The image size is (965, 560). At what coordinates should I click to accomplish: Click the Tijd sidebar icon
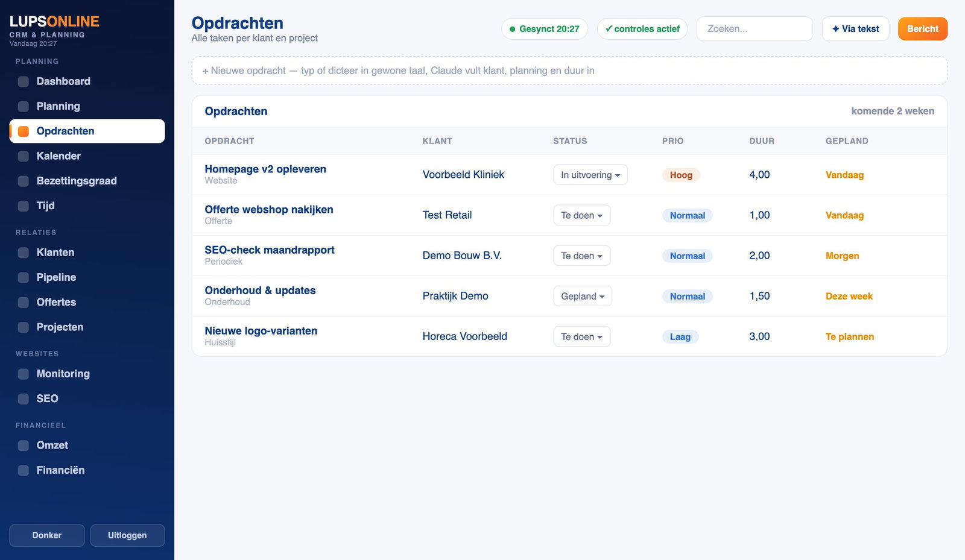(x=24, y=206)
